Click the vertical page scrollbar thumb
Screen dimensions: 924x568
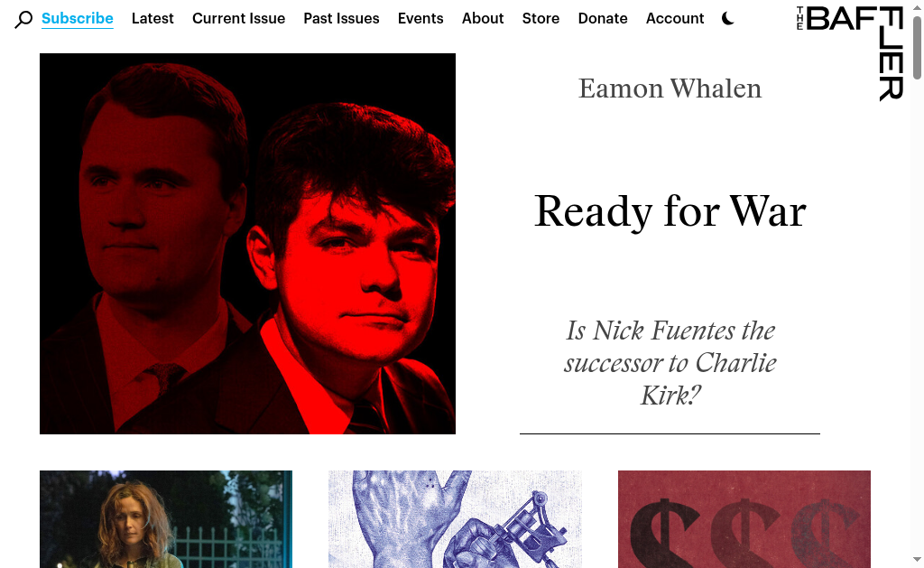[x=917, y=47]
